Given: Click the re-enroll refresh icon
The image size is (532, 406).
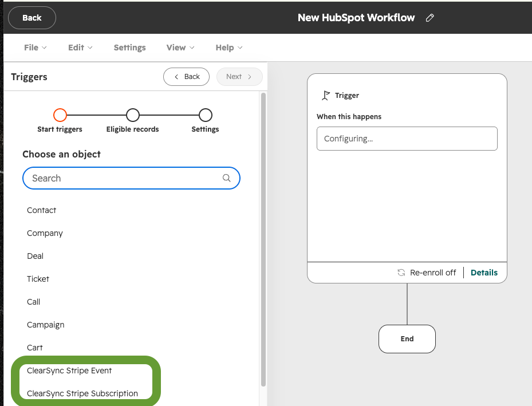Looking at the screenshot, I should 401,273.
